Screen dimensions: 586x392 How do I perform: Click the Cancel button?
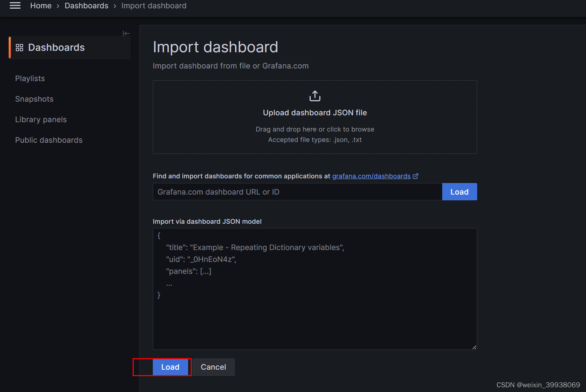pyautogui.click(x=213, y=367)
